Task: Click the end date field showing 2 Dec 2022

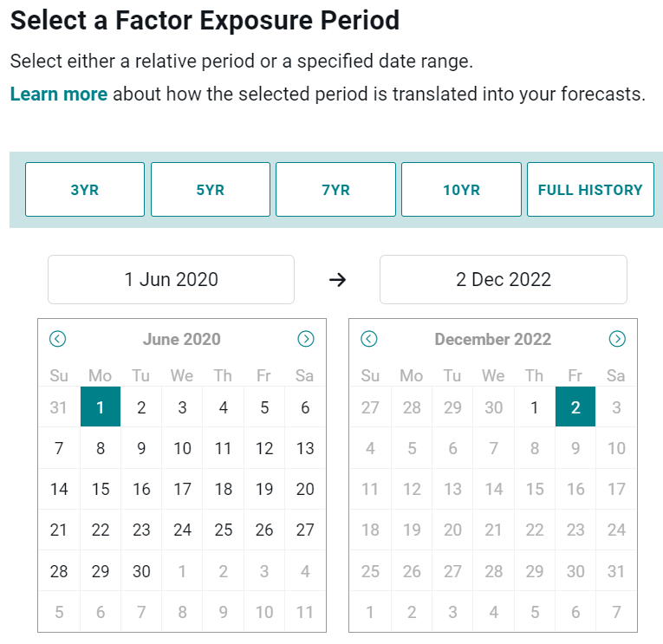Action: coord(503,279)
